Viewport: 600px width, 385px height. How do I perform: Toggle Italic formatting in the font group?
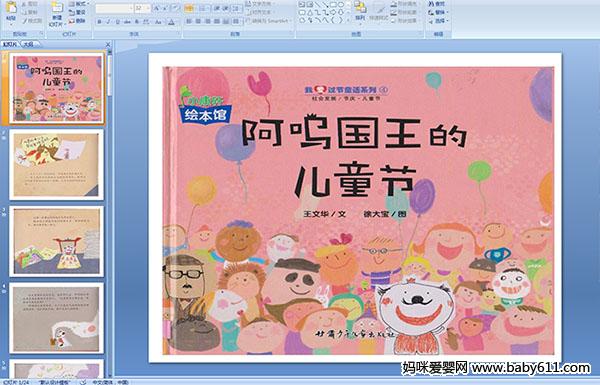(108, 22)
